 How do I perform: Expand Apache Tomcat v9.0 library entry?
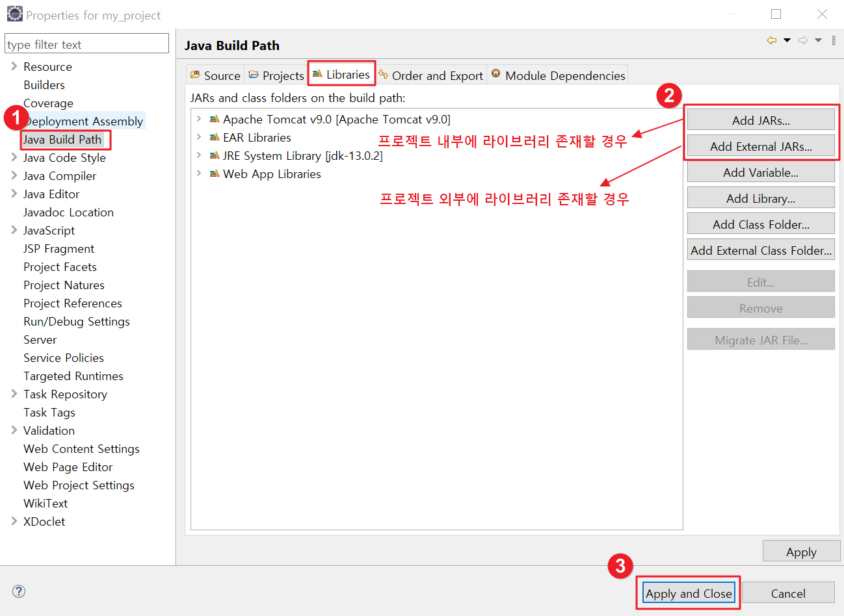click(x=199, y=119)
